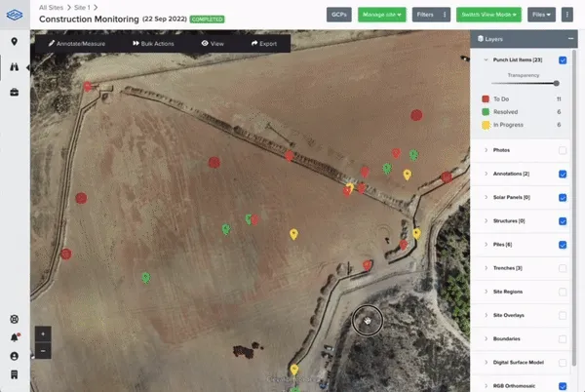585x392 pixels.
Task: Click the Layers stack icon in panel header
Action: 481,38
